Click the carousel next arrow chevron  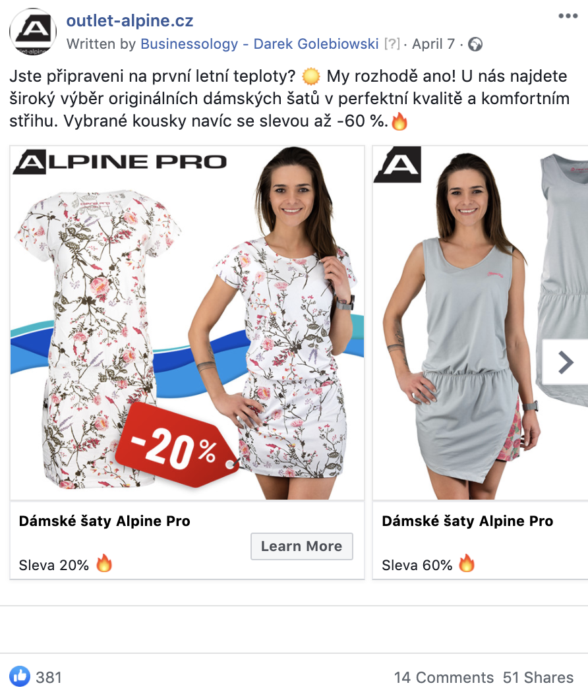[566, 362]
